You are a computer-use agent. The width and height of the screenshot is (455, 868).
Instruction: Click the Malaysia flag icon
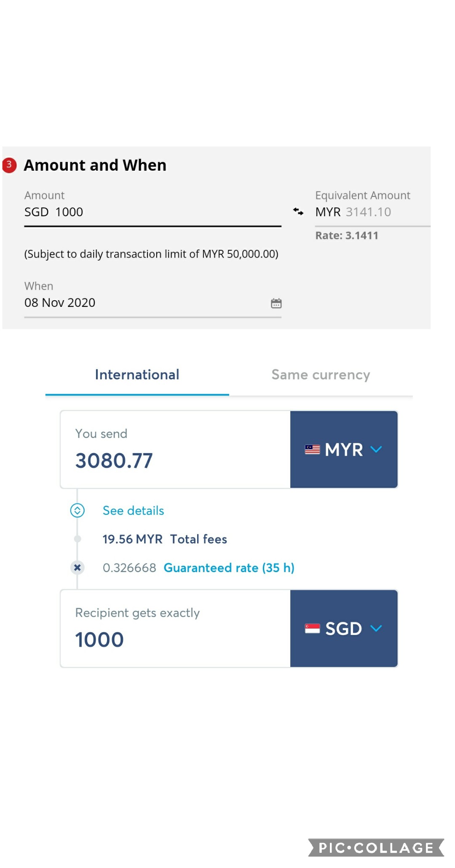[x=312, y=450]
